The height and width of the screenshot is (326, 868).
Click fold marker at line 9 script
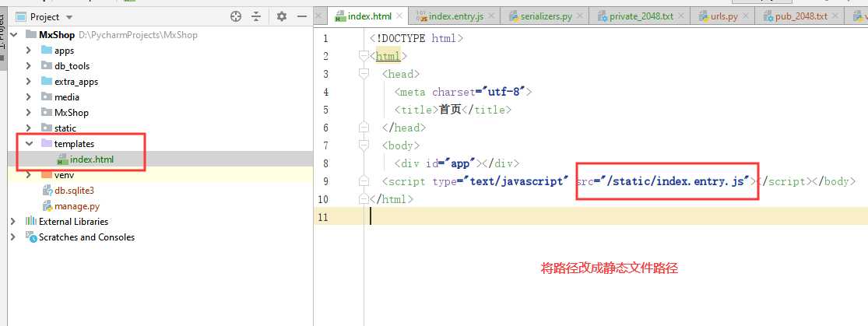364,181
